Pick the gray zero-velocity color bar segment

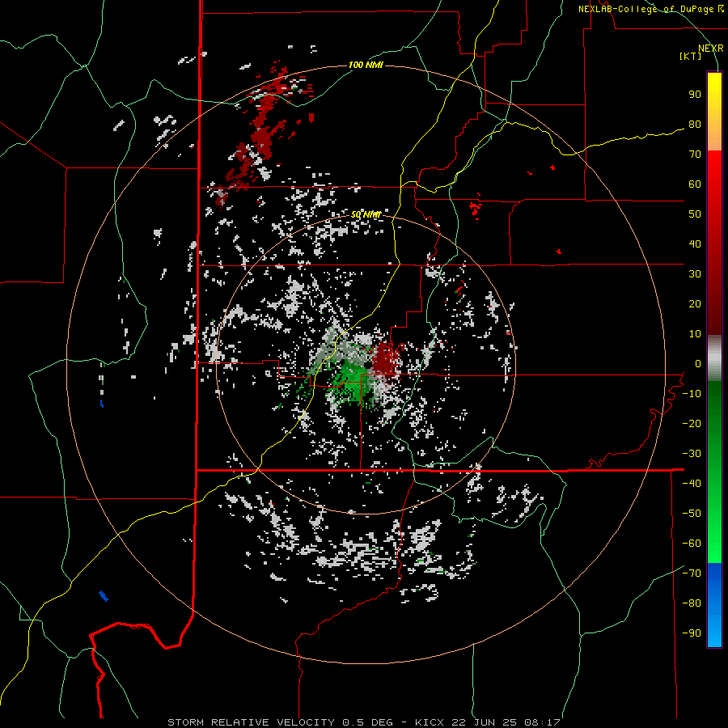[x=714, y=358]
